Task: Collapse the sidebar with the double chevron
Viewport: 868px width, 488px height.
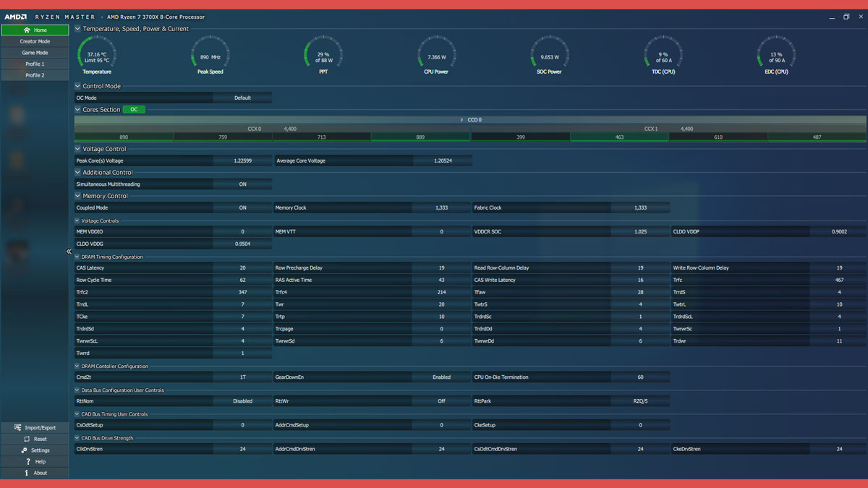Action: click(69, 252)
